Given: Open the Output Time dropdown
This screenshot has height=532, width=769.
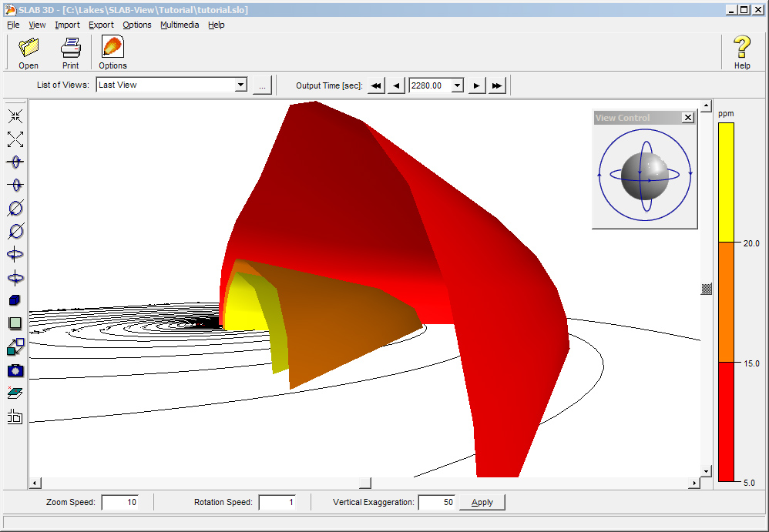Looking at the screenshot, I should coord(457,85).
